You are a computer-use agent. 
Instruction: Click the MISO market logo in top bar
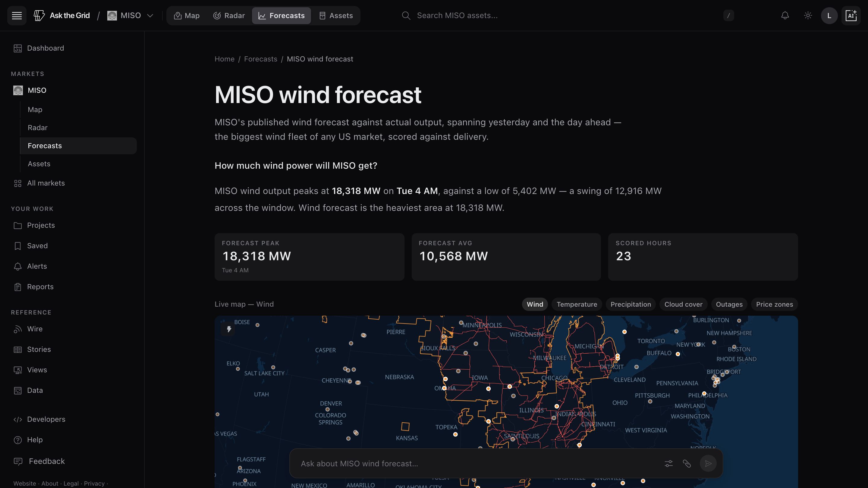click(x=112, y=15)
